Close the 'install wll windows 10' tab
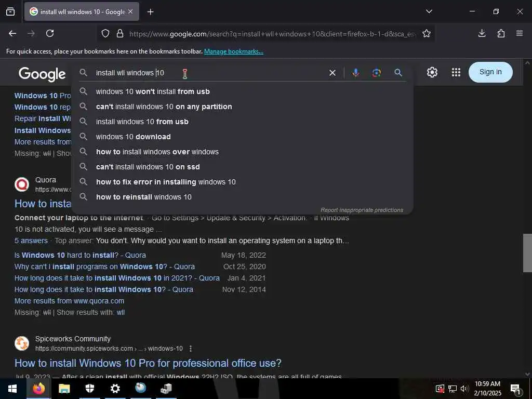Viewport: 532px width, 399px height. (130, 11)
